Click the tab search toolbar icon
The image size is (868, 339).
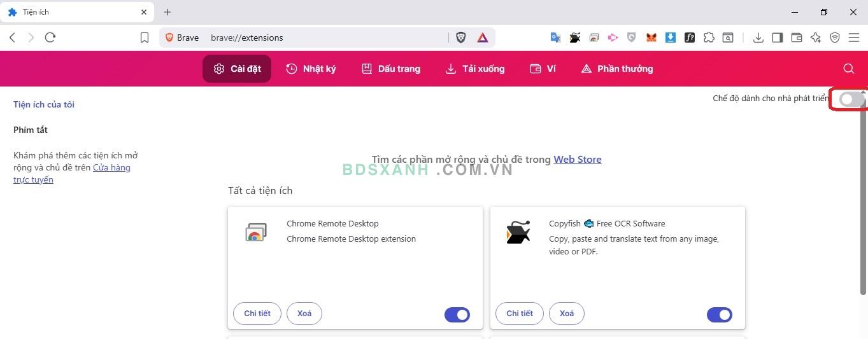click(x=728, y=38)
